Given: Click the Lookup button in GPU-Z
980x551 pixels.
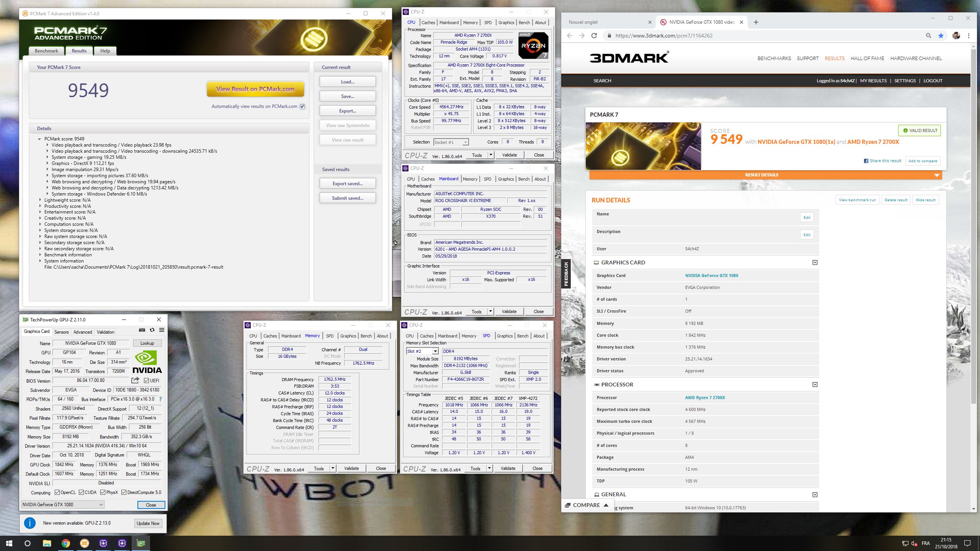Looking at the screenshot, I should (147, 343).
